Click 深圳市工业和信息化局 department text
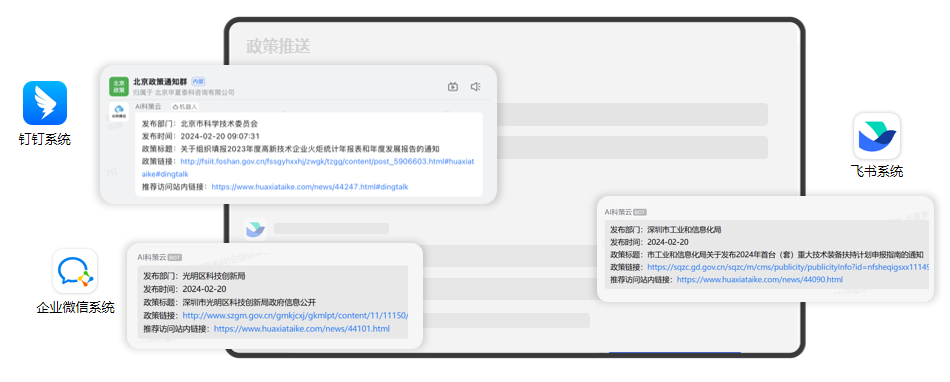 point(684,230)
